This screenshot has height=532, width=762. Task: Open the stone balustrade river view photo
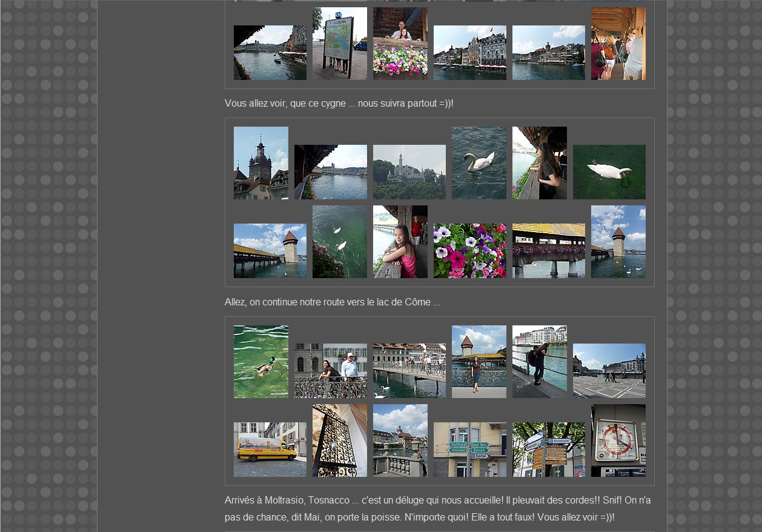(x=400, y=441)
